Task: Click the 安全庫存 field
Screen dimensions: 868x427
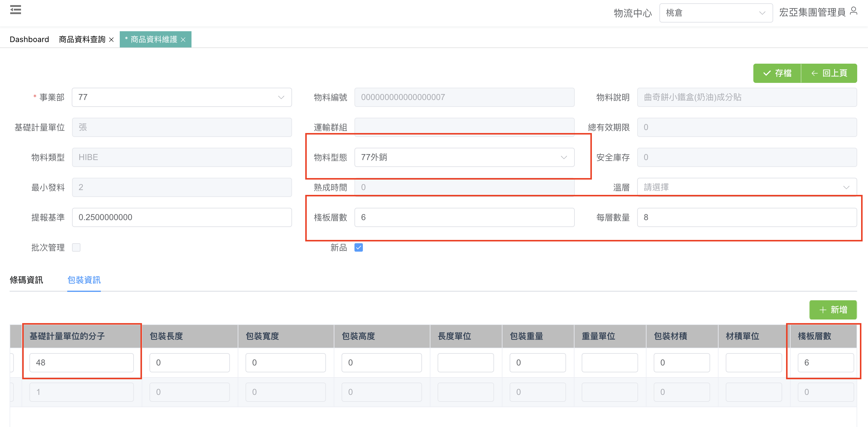Action: click(747, 157)
